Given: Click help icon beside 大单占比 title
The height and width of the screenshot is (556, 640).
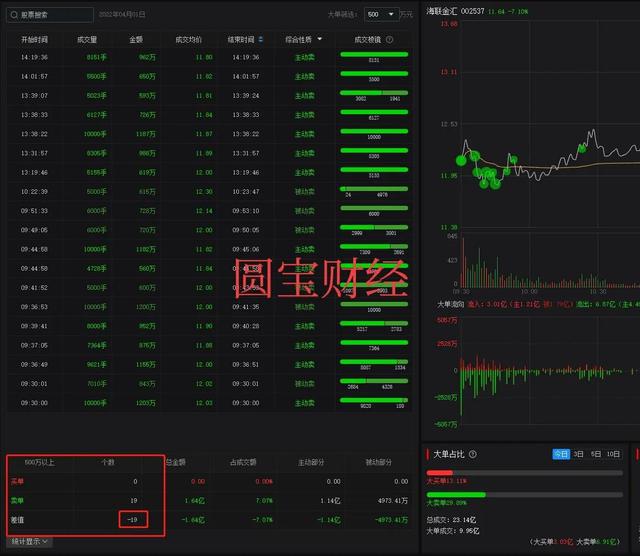Looking at the screenshot, I should pos(473,454).
